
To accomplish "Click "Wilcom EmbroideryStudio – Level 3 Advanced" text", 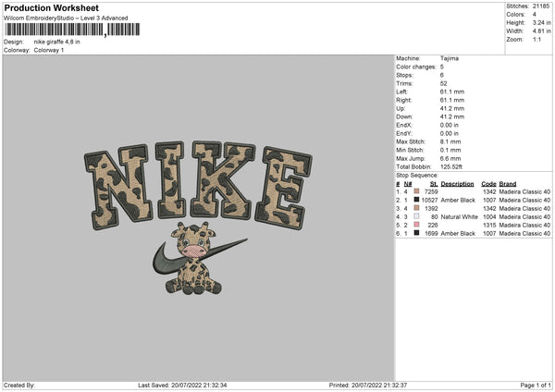I will coord(66,18).
